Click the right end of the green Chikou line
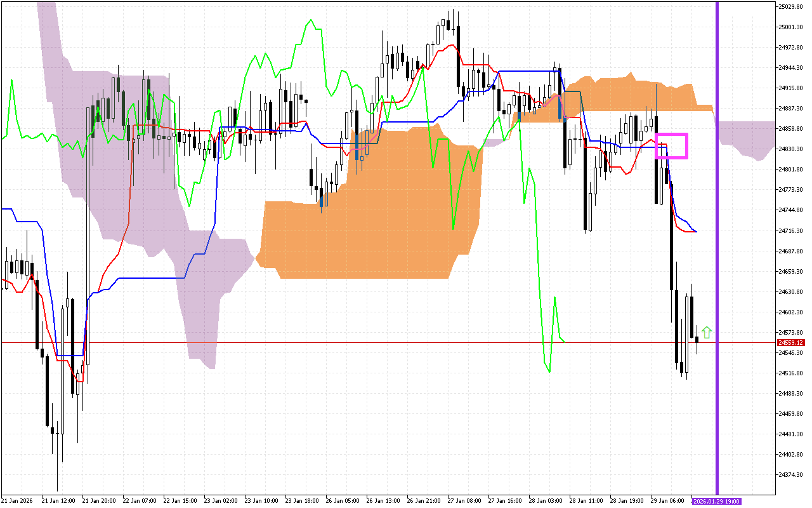The image size is (812, 508). click(565, 342)
